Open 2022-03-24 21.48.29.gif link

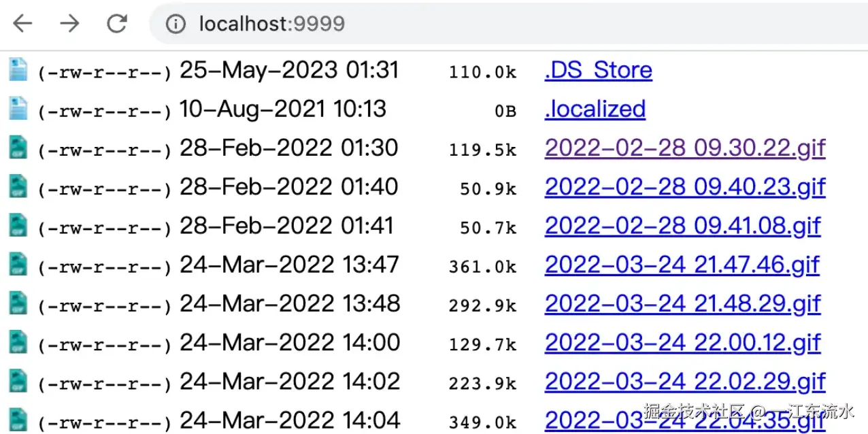[682, 303]
